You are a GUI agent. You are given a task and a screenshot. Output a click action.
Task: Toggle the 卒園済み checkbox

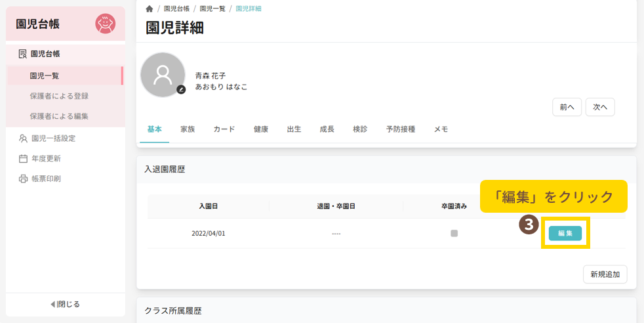pyautogui.click(x=454, y=233)
